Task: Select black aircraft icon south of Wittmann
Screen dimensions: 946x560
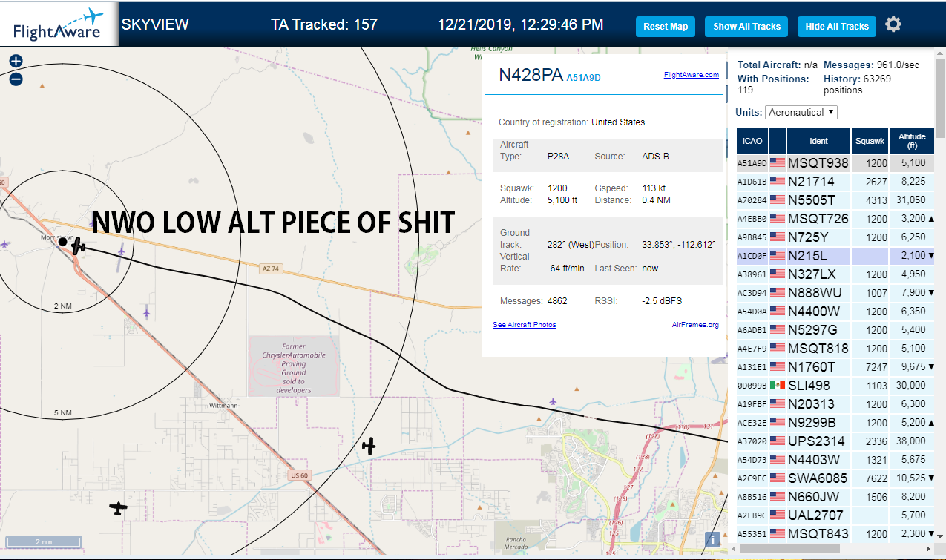Action: [369, 446]
